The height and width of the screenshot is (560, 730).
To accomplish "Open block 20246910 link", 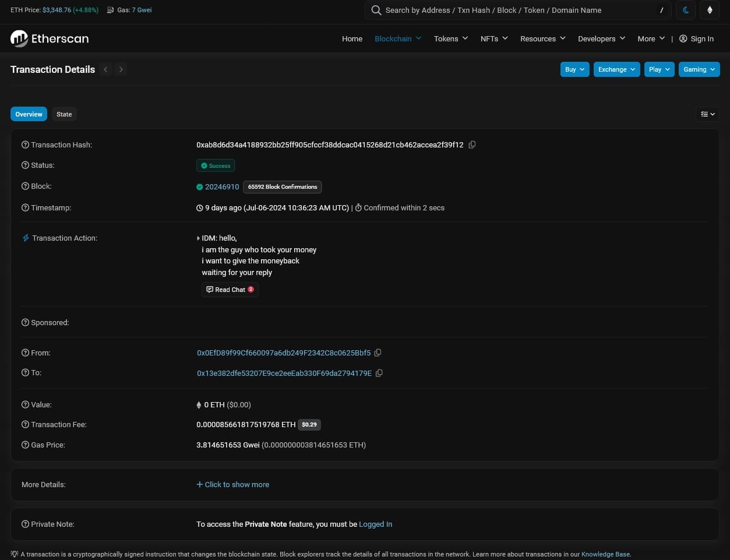I will coord(222,186).
